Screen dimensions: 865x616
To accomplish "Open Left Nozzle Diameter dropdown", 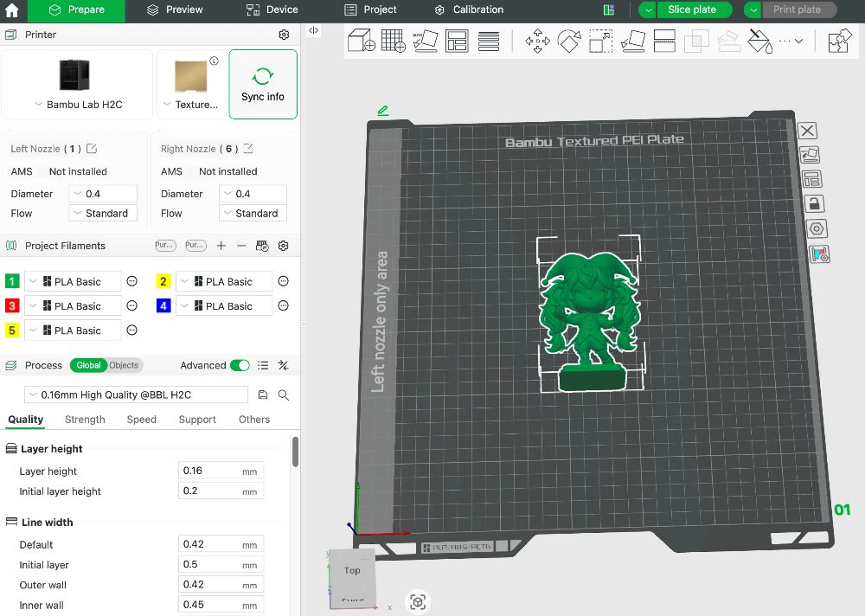I will pos(103,194).
